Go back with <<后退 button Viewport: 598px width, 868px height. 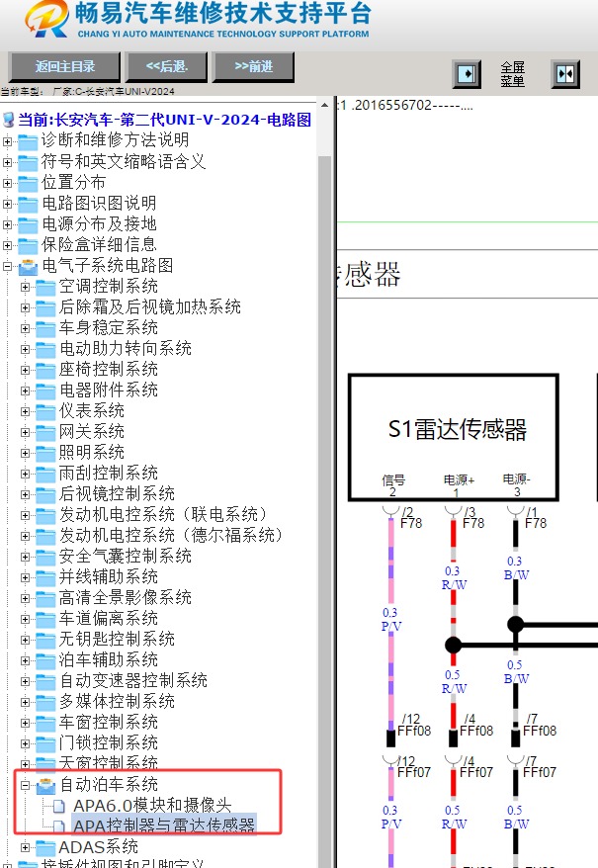pyautogui.click(x=167, y=67)
